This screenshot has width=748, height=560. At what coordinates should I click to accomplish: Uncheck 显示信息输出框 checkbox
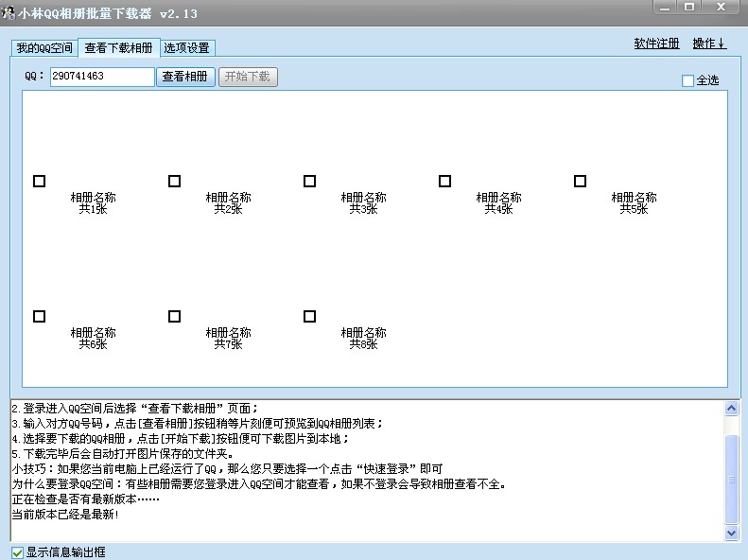click(17, 552)
